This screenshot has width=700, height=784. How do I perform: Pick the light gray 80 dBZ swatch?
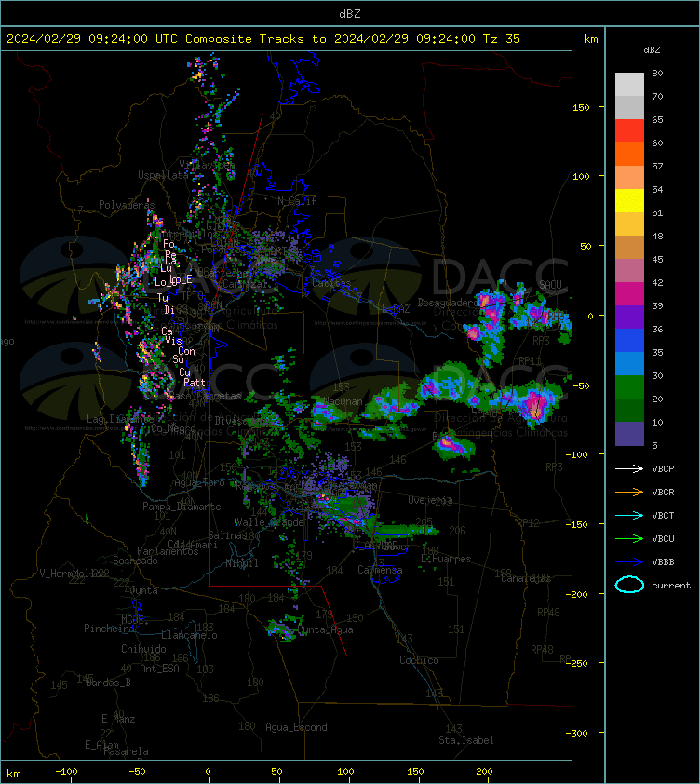pos(629,84)
